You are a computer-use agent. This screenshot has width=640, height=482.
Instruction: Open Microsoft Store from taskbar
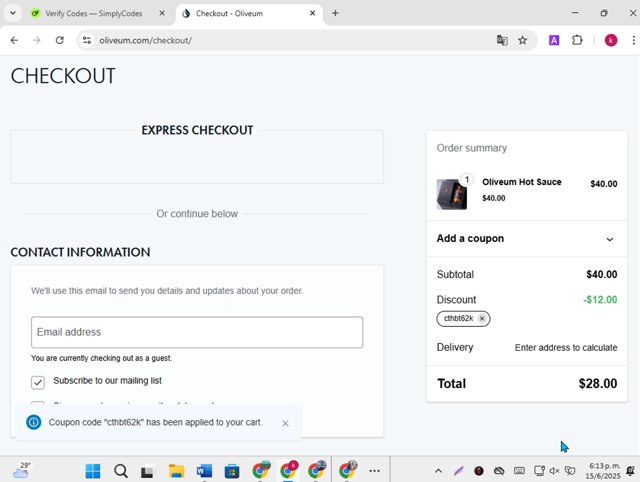232,471
